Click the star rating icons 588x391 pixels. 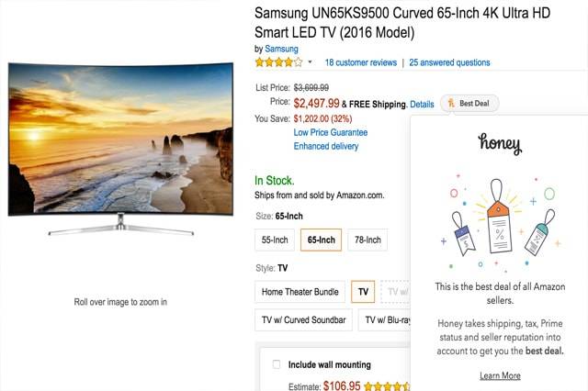278,62
